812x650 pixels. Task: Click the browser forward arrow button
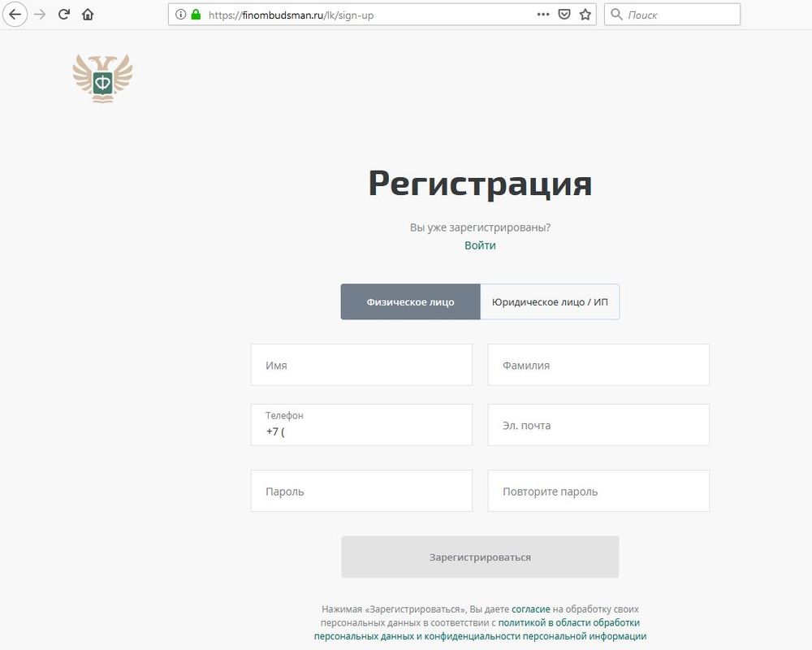click(40, 15)
